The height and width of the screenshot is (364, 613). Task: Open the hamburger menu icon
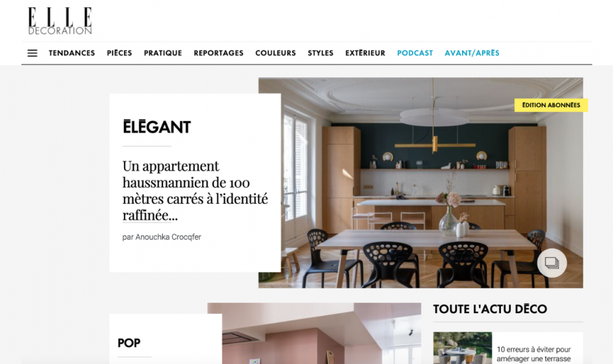(x=32, y=53)
